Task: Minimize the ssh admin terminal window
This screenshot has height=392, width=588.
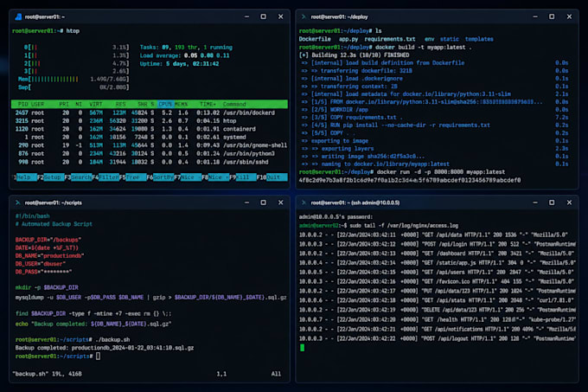Action: coord(535,202)
